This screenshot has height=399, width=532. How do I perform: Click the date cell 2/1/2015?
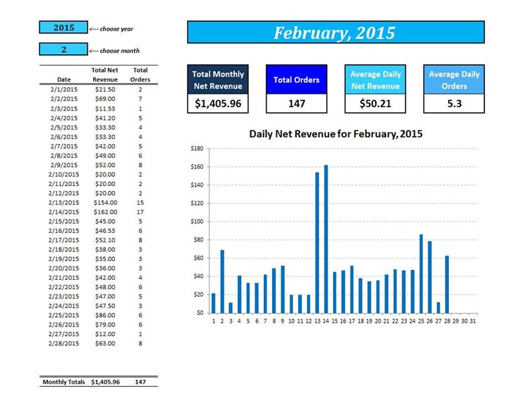64,90
